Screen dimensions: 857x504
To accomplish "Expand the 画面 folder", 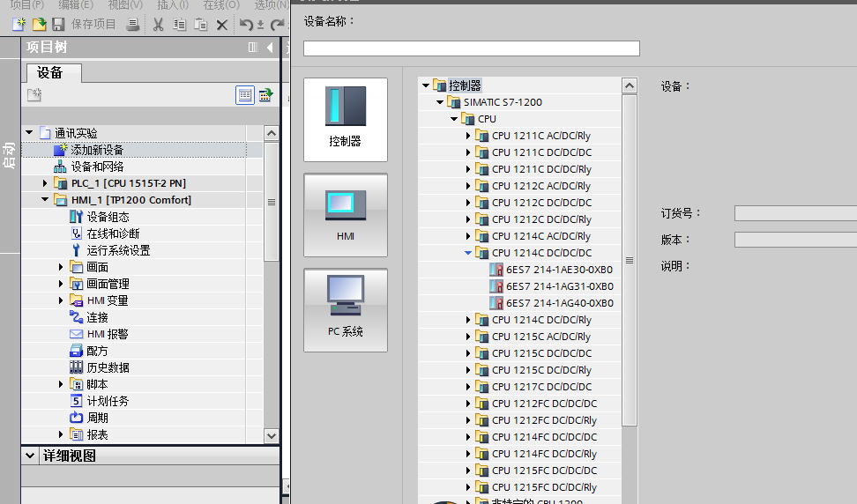I will click(61, 267).
